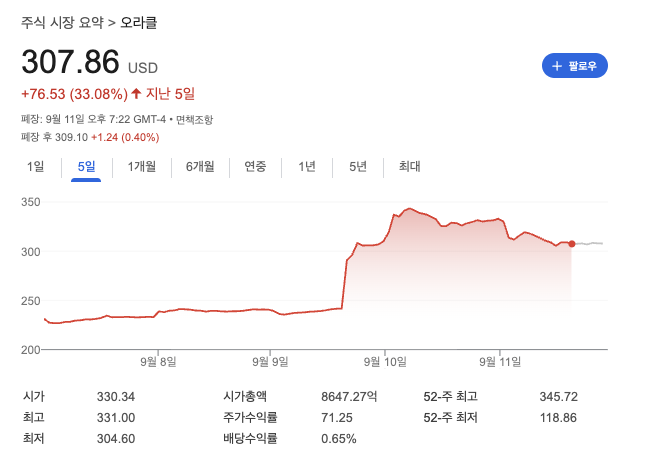Select the 1일 time range tab

coord(35,167)
